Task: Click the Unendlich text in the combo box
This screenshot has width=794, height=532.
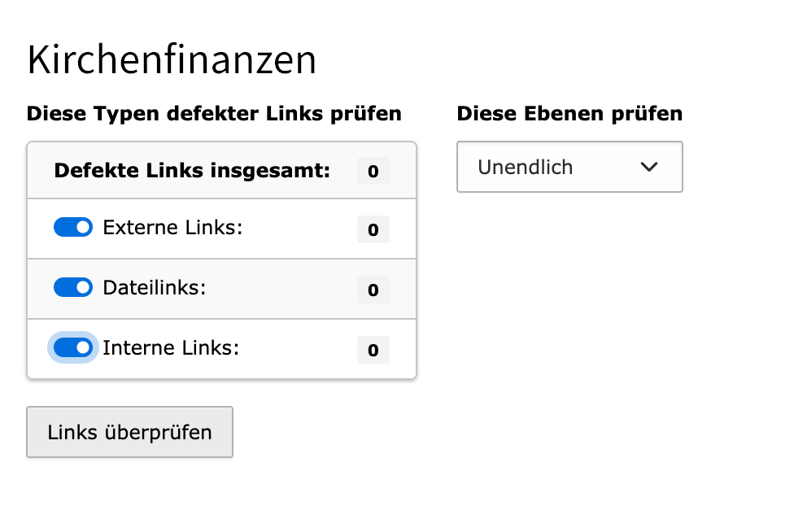Action: click(526, 168)
